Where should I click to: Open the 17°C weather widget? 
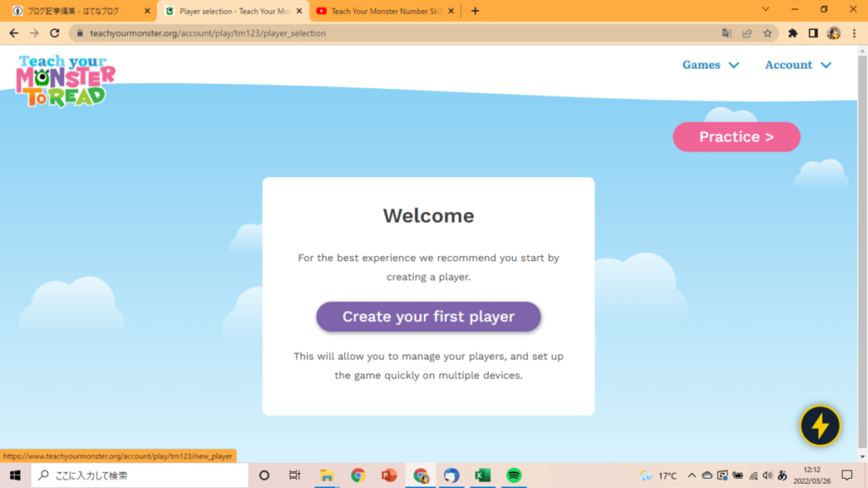(x=658, y=475)
